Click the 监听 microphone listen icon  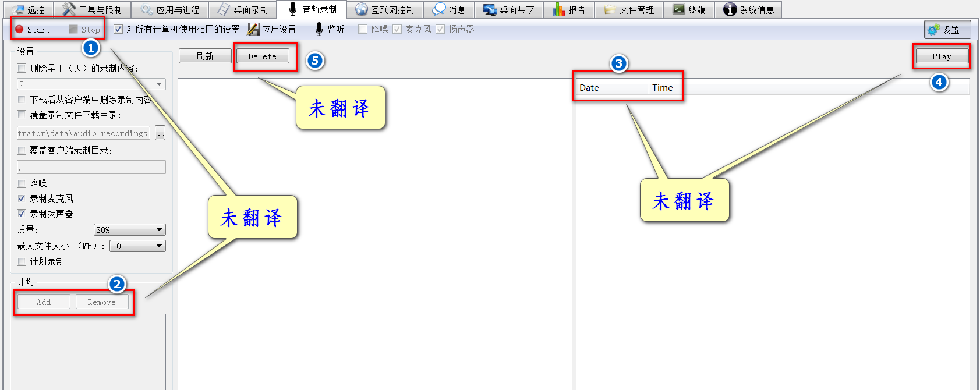coord(319,29)
